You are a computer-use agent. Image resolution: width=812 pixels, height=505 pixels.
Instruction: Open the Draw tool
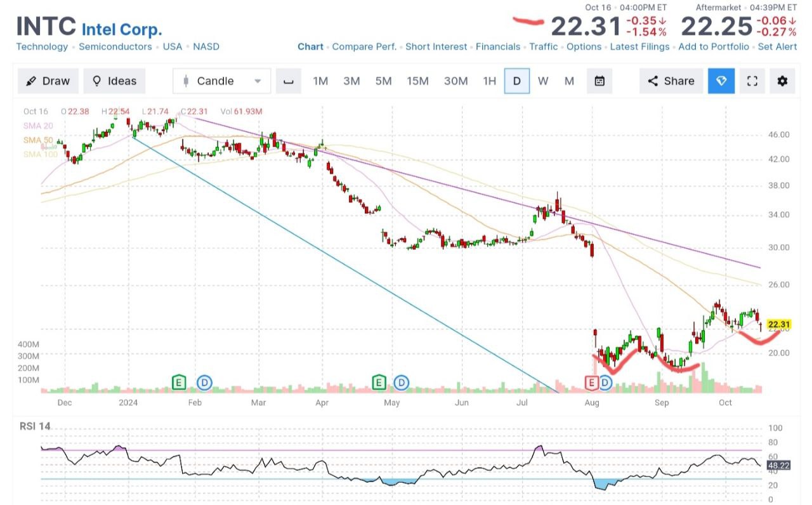48,81
